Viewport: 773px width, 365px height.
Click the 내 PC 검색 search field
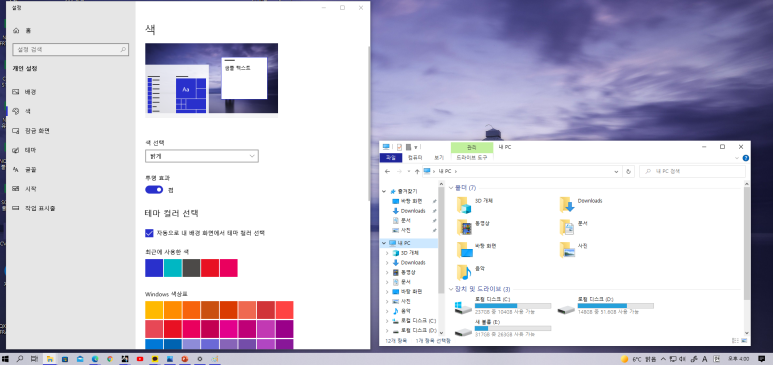692,172
